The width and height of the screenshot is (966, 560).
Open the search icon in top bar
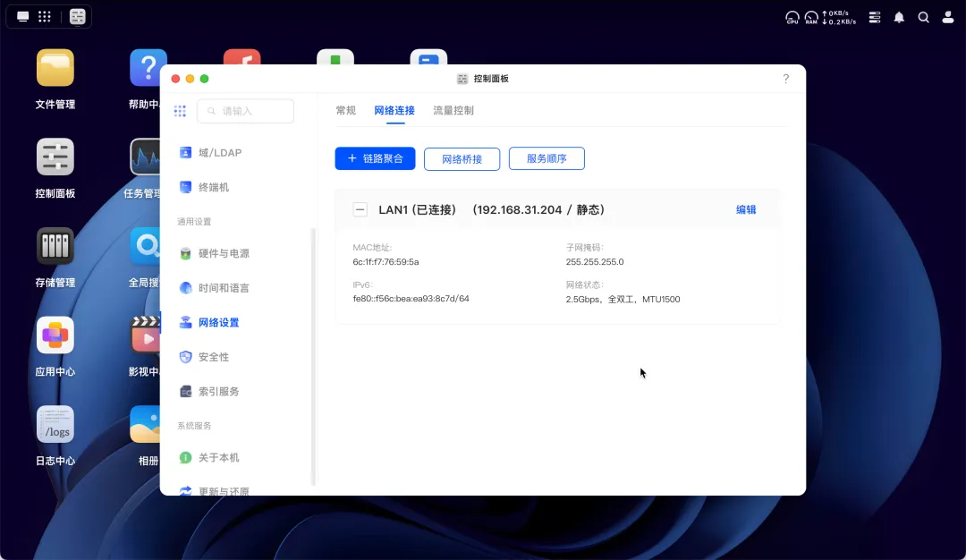[x=923, y=17]
